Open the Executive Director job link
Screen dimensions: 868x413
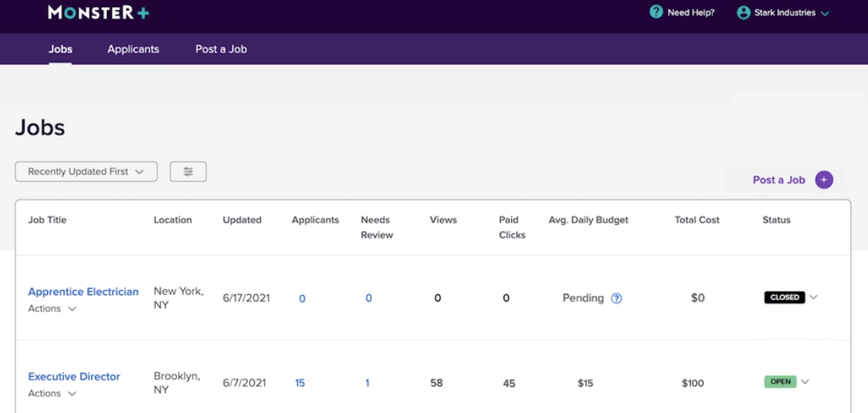coord(74,376)
